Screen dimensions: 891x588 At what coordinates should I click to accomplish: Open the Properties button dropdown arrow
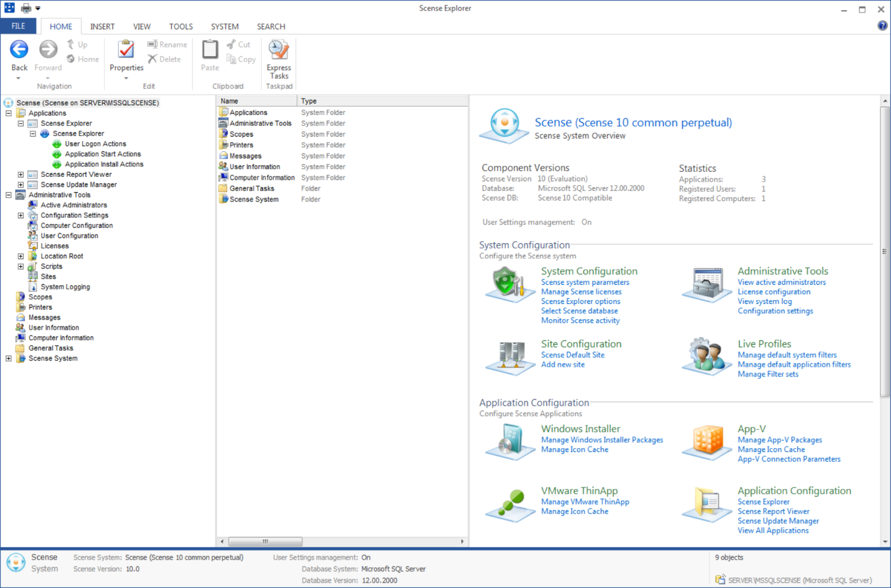pyautogui.click(x=126, y=78)
